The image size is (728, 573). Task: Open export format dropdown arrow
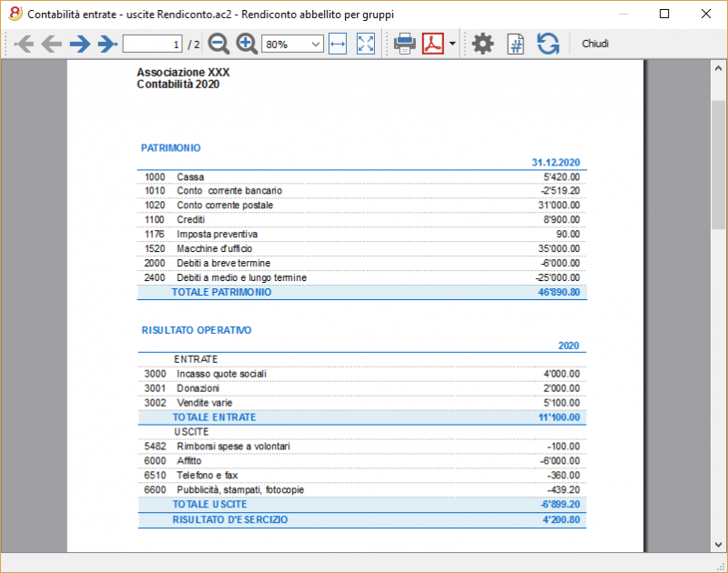(x=452, y=44)
